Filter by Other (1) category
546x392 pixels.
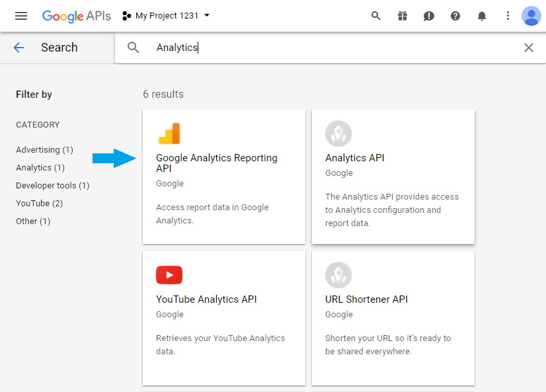pos(33,221)
